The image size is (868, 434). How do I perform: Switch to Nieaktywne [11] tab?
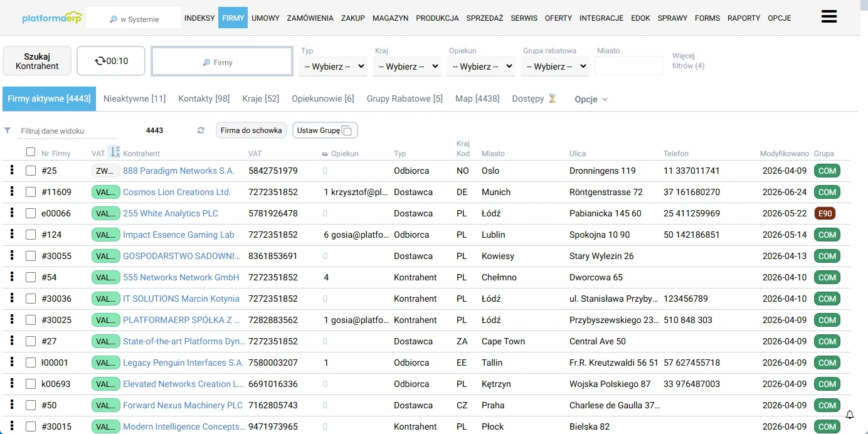[x=135, y=98]
